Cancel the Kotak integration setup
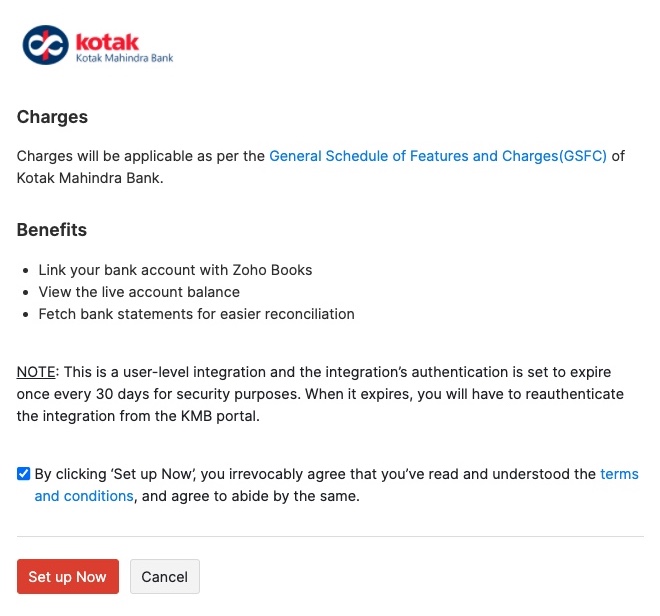This screenshot has width=660, height=616. click(165, 577)
